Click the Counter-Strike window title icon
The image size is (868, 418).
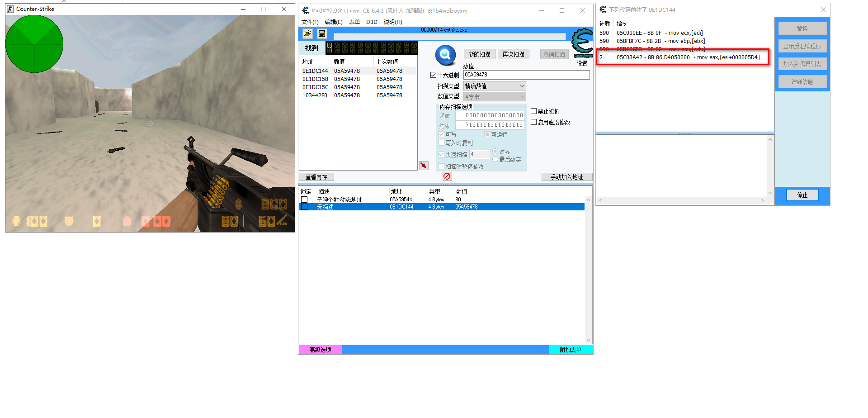pos(10,9)
